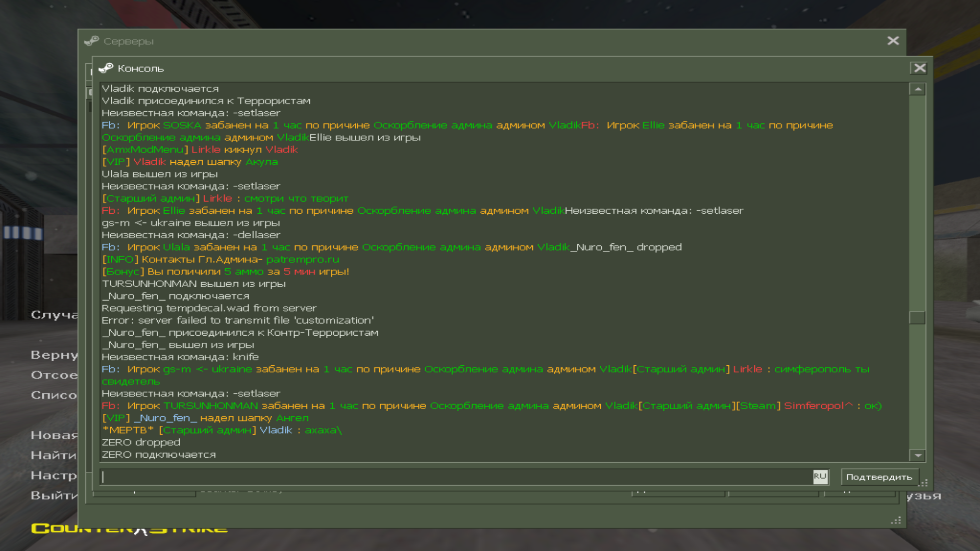Click 'ZERO подключается' console line
The width and height of the screenshot is (980, 551).
(158, 455)
